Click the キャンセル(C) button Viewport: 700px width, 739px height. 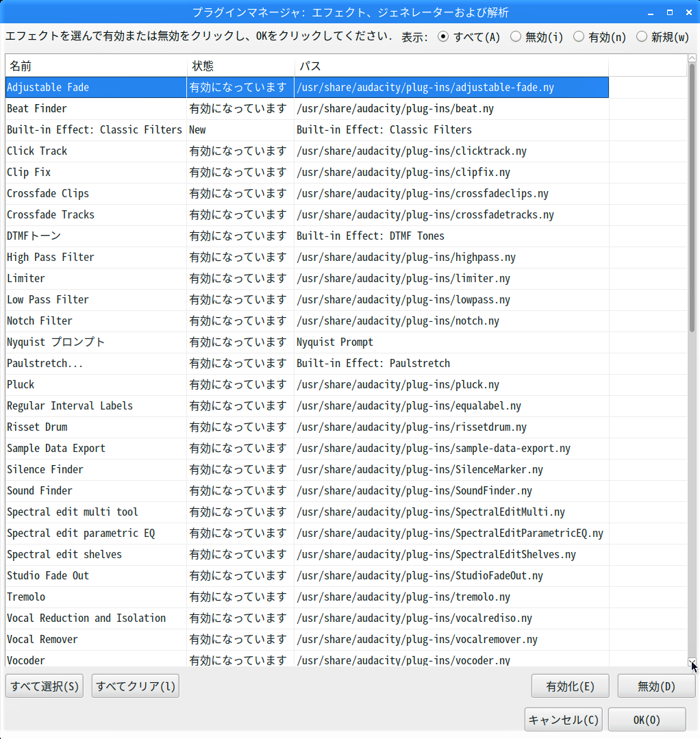point(563,720)
